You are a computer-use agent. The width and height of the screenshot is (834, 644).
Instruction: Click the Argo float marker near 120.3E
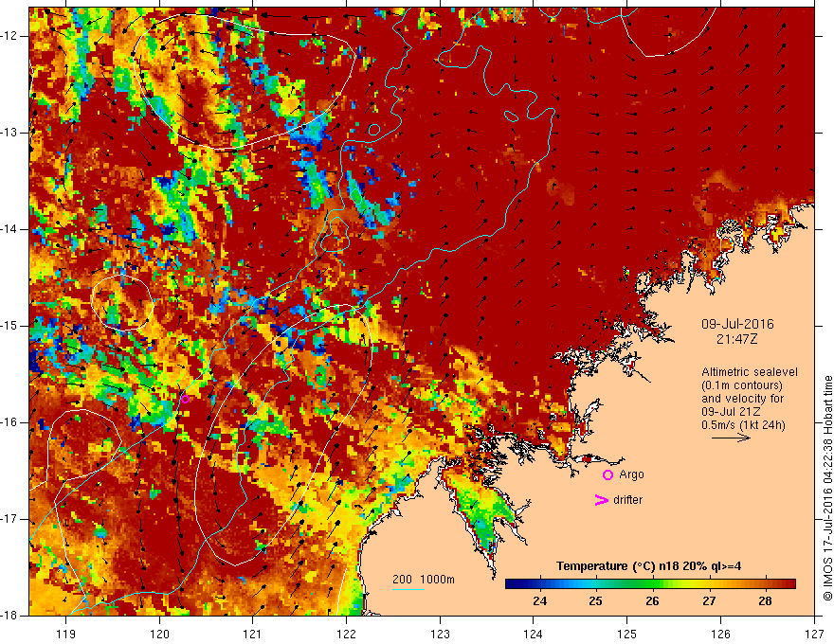click(x=185, y=399)
